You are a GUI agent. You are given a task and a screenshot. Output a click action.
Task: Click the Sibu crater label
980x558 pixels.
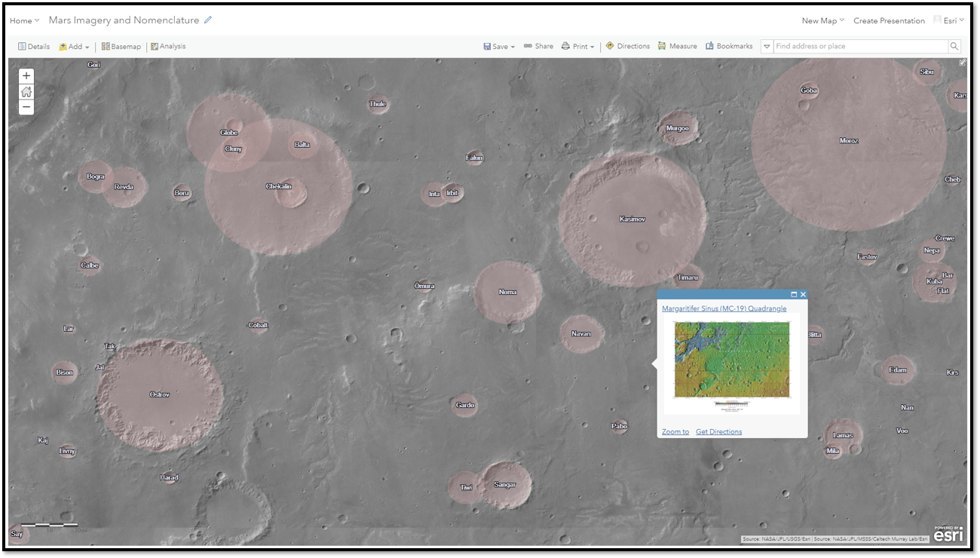[926, 72]
